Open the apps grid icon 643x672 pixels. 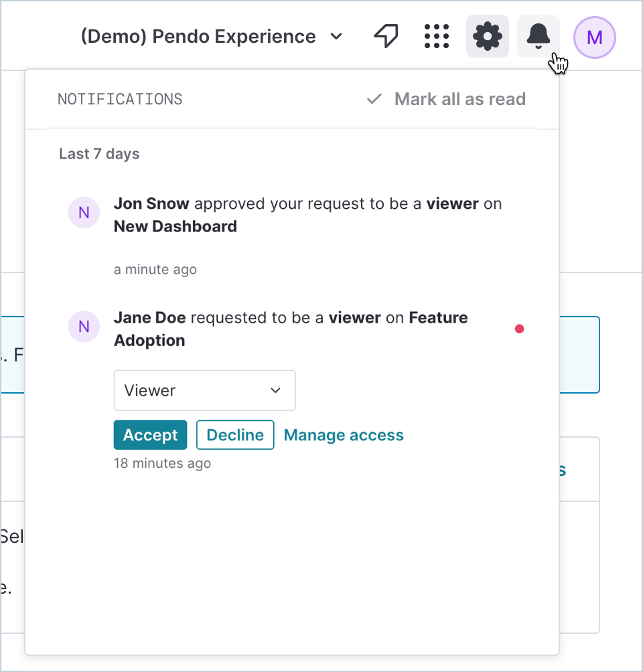pyautogui.click(x=436, y=36)
